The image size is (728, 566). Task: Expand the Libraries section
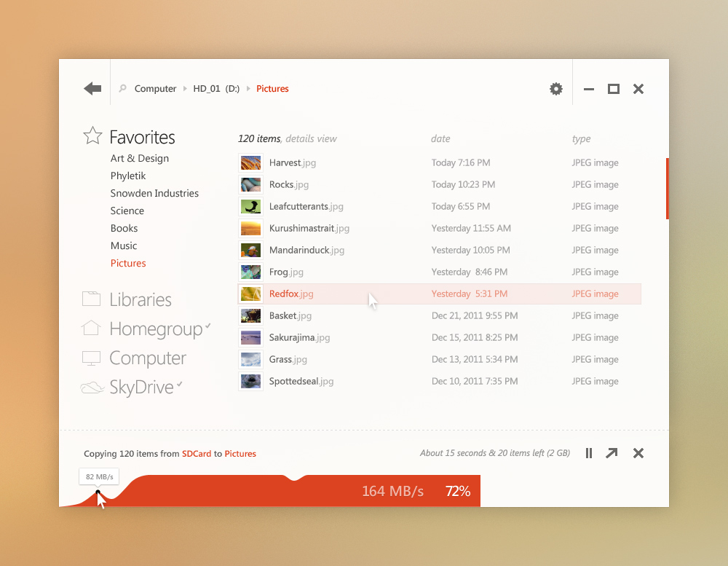click(140, 299)
